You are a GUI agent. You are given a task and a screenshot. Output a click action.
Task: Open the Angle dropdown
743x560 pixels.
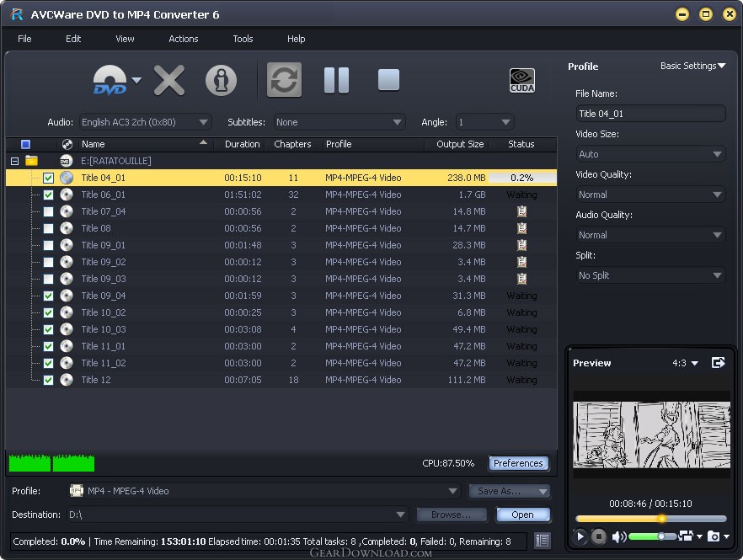pos(484,122)
